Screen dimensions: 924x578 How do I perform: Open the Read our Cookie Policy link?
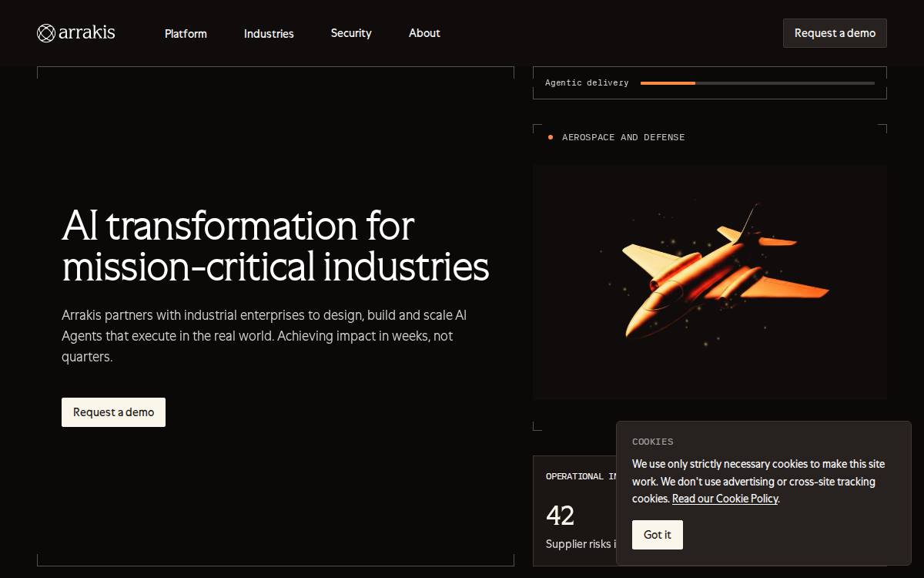(725, 499)
